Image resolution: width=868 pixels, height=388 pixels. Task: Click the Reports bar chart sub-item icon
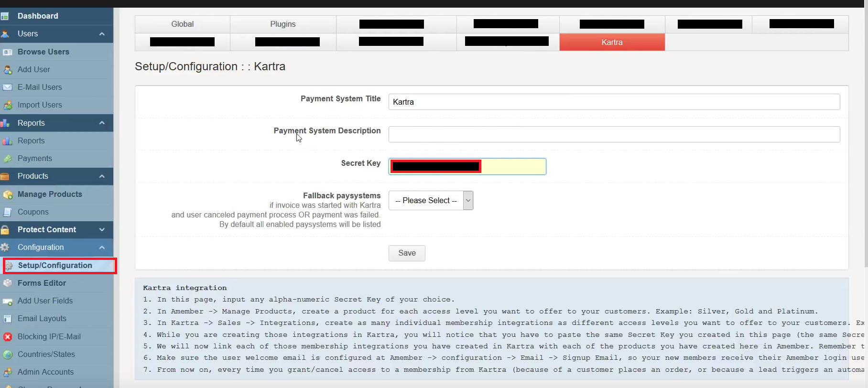point(7,141)
